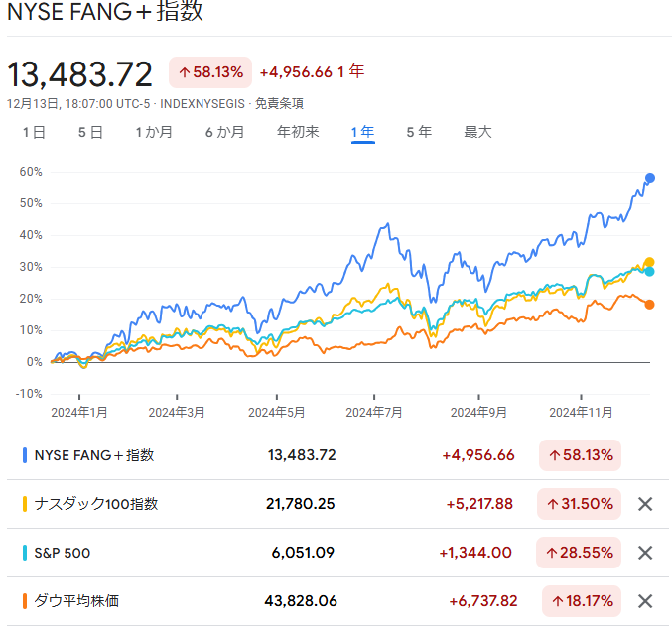Screen dimensions: 672x630
Task: Click the yellow endpoint dot on chart
Action: (649, 262)
